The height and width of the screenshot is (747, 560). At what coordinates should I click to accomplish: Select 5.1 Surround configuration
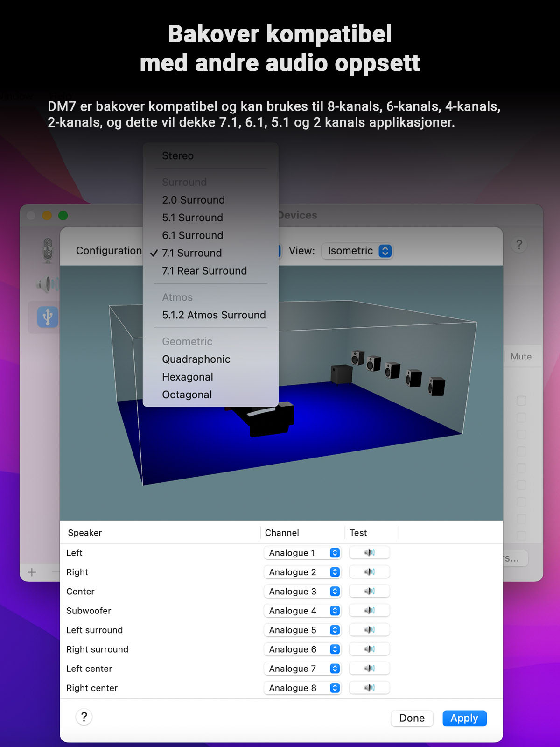tap(210, 218)
